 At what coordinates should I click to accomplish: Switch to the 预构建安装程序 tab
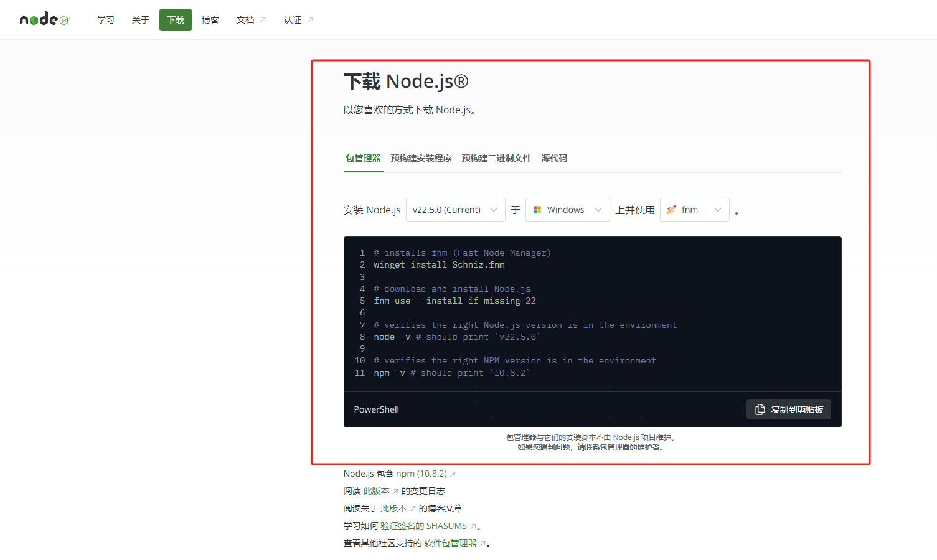tap(421, 158)
